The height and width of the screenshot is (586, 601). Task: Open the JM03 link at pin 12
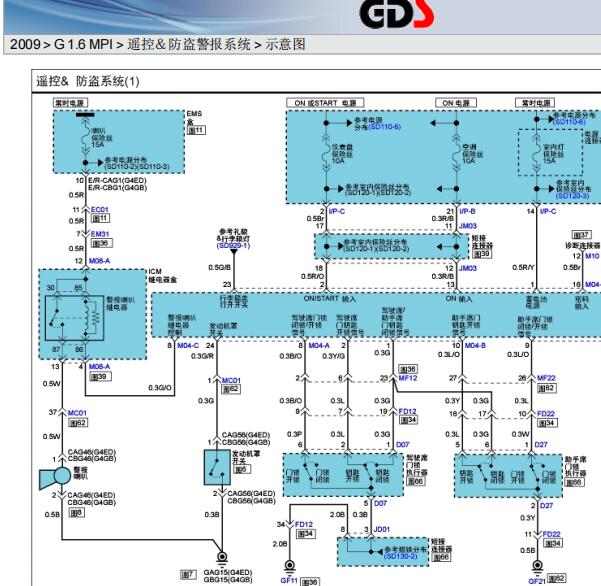pos(468,268)
